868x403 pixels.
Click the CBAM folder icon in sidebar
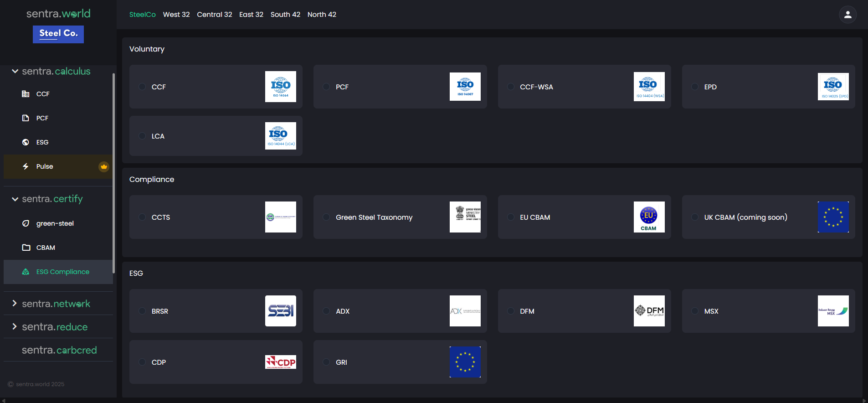[x=26, y=248]
